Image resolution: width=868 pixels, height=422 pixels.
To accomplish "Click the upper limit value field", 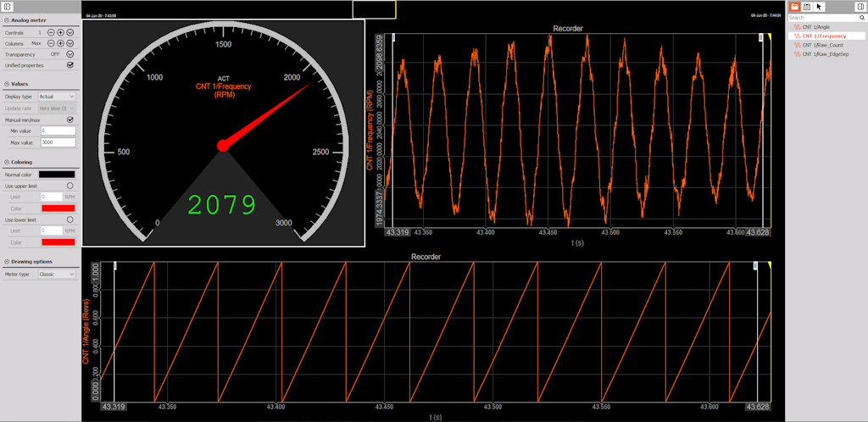I will [51, 197].
